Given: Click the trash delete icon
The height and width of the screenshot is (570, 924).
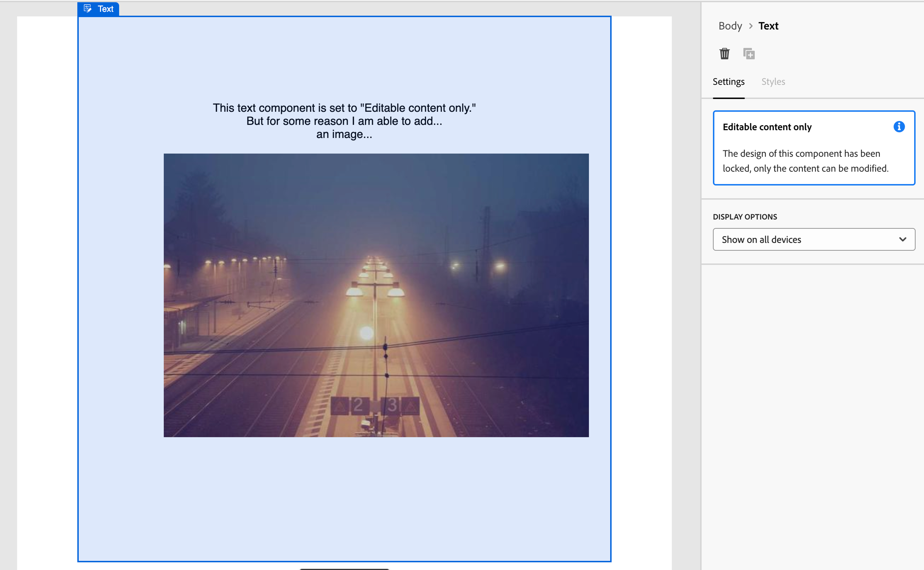Looking at the screenshot, I should [724, 54].
